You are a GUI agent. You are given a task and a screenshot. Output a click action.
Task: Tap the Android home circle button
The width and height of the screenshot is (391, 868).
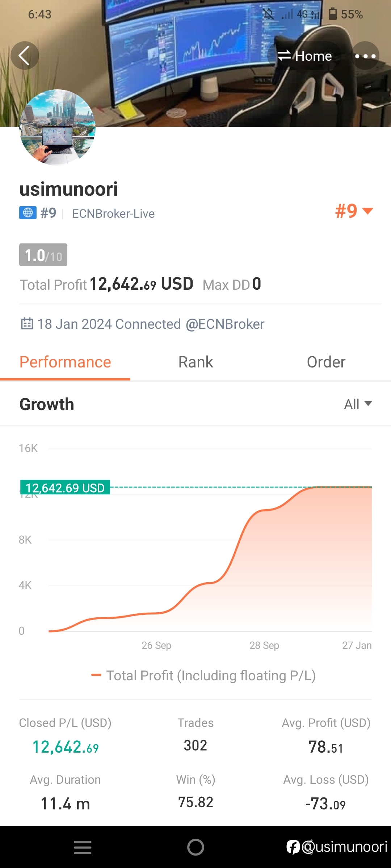click(x=195, y=847)
